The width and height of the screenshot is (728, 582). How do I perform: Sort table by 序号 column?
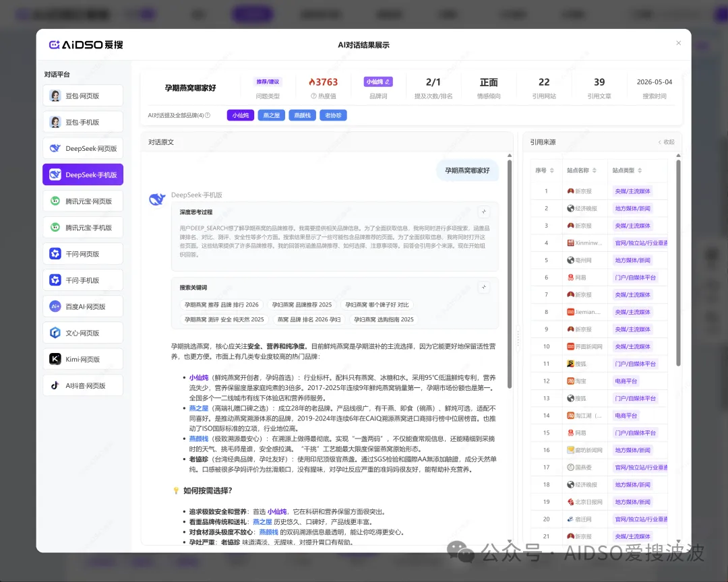tap(551, 170)
